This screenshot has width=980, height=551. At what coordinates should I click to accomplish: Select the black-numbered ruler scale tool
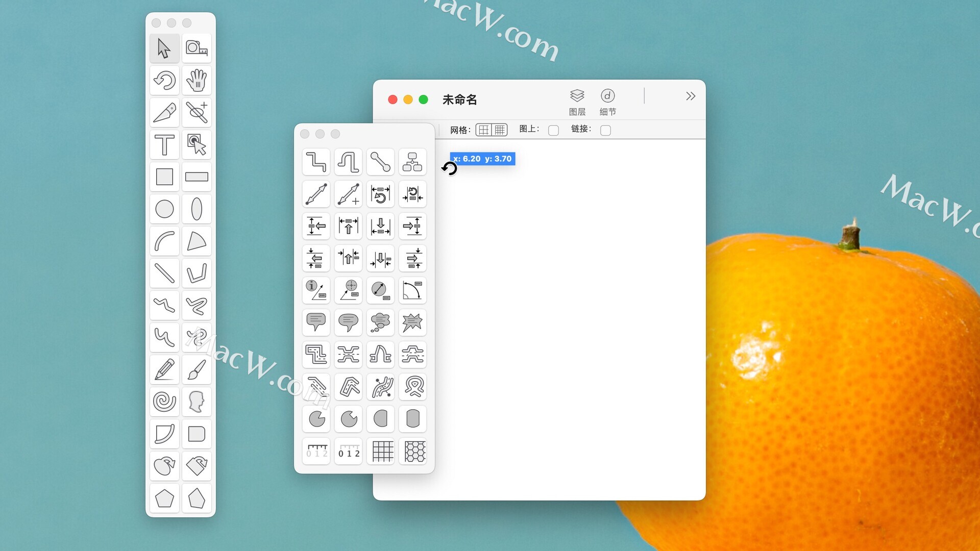pyautogui.click(x=348, y=451)
